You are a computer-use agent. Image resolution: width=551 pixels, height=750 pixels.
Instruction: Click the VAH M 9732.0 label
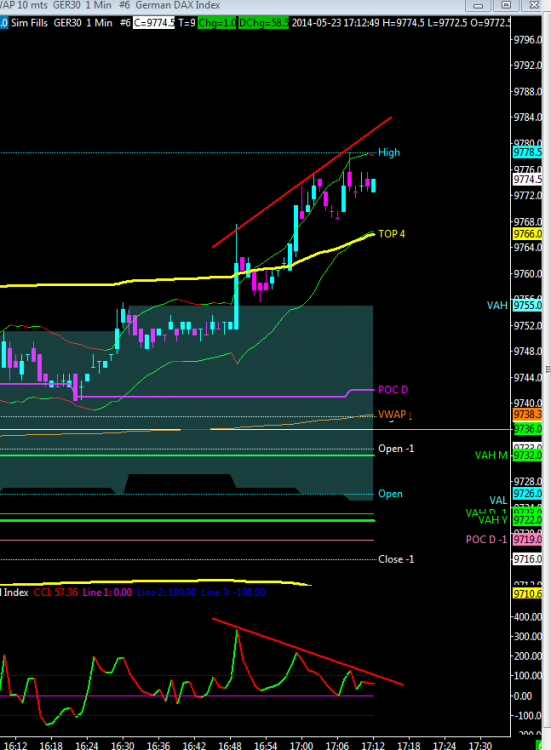coord(491,455)
